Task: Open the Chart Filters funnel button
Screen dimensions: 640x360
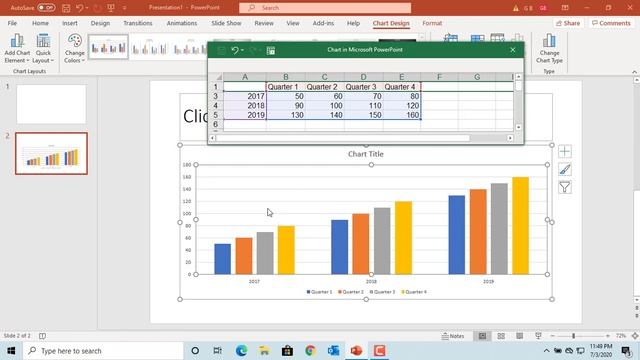Action: [565, 187]
